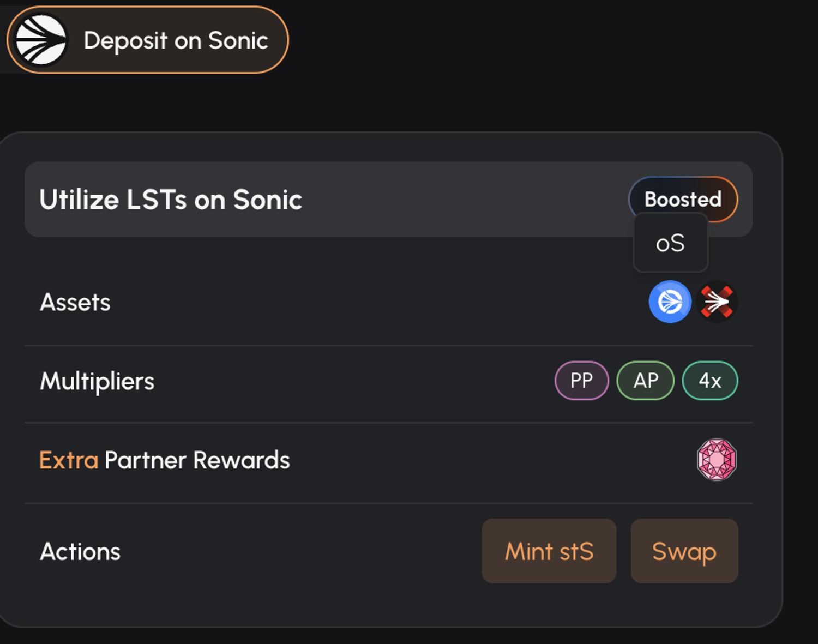The image size is (818, 644).
Task: Click the pink gem partner reward icon
Action: (717, 460)
